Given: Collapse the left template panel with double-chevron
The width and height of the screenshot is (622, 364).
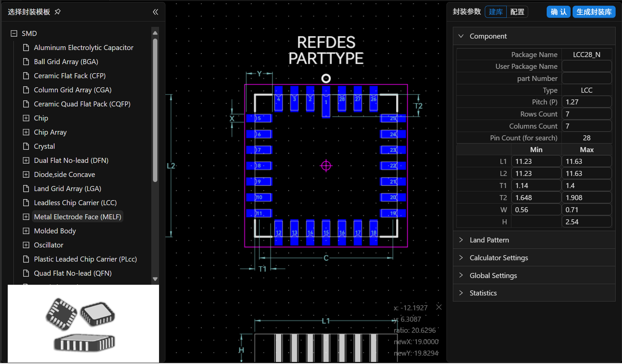Looking at the screenshot, I should tap(155, 12).
